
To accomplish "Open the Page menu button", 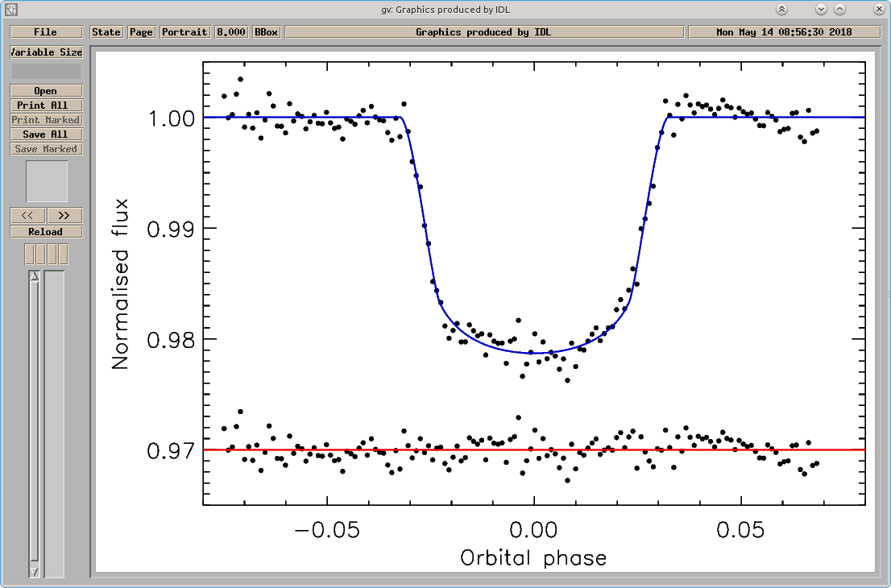I will (x=141, y=31).
